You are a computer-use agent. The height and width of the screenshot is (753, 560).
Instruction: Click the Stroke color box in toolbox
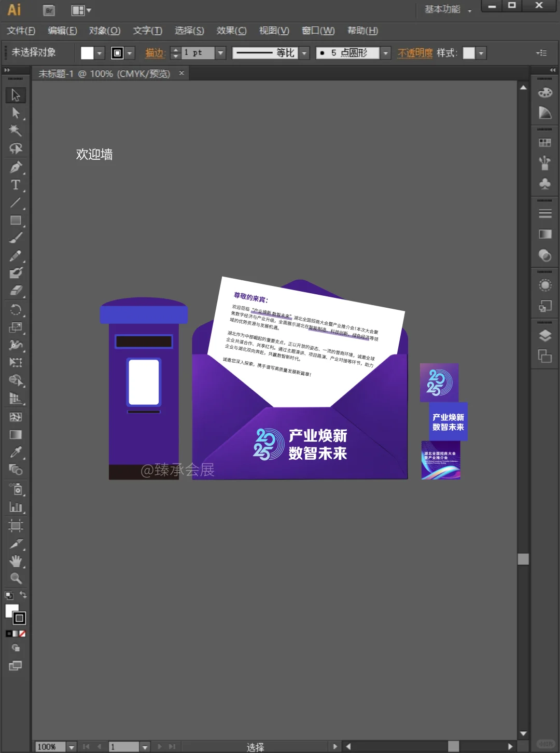[19, 618]
